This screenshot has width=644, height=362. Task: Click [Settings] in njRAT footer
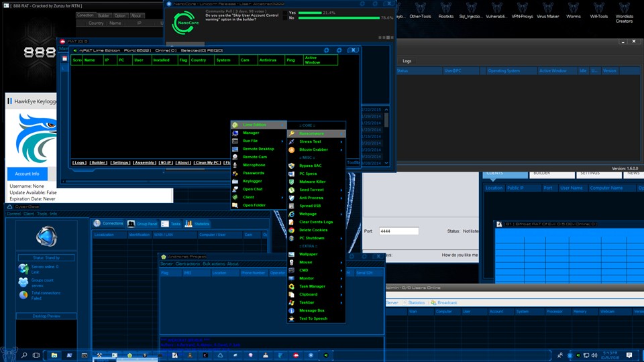120,162
